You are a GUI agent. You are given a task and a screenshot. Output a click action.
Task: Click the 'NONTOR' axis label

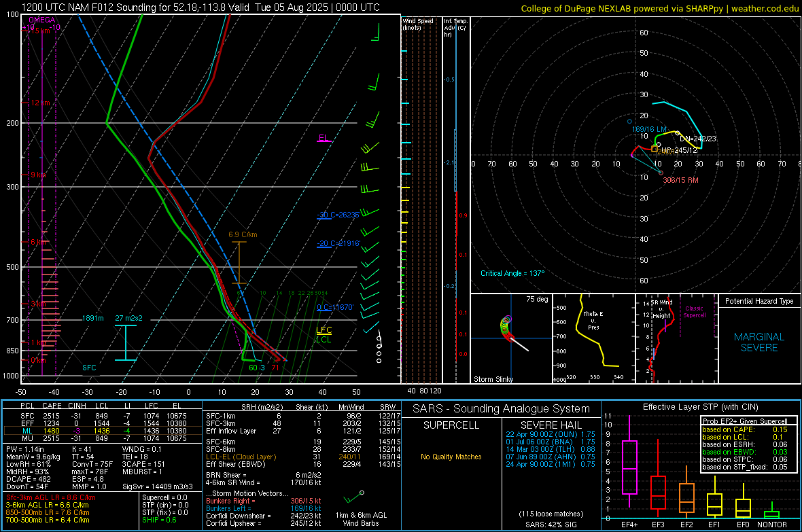[x=772, y=525]
